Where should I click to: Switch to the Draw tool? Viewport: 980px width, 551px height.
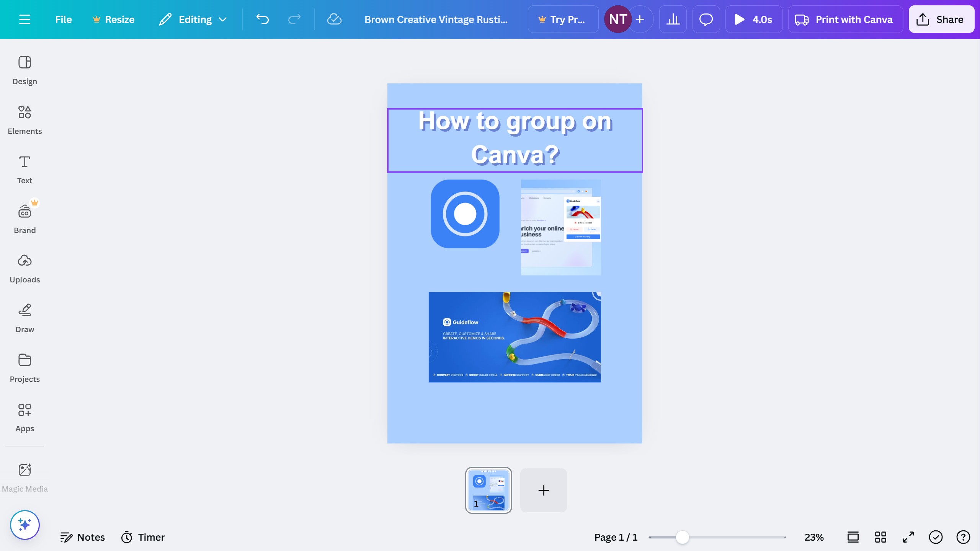point(24,318)
